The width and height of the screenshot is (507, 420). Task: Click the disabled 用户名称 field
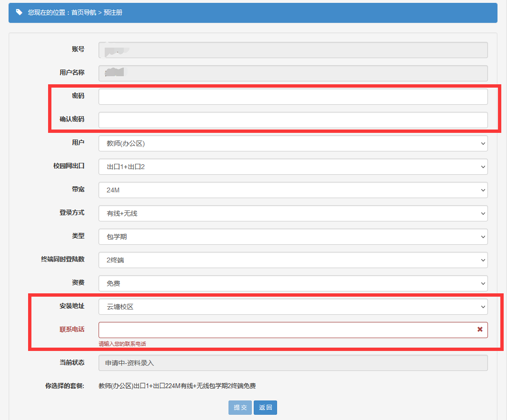click(x=293, y=73)
